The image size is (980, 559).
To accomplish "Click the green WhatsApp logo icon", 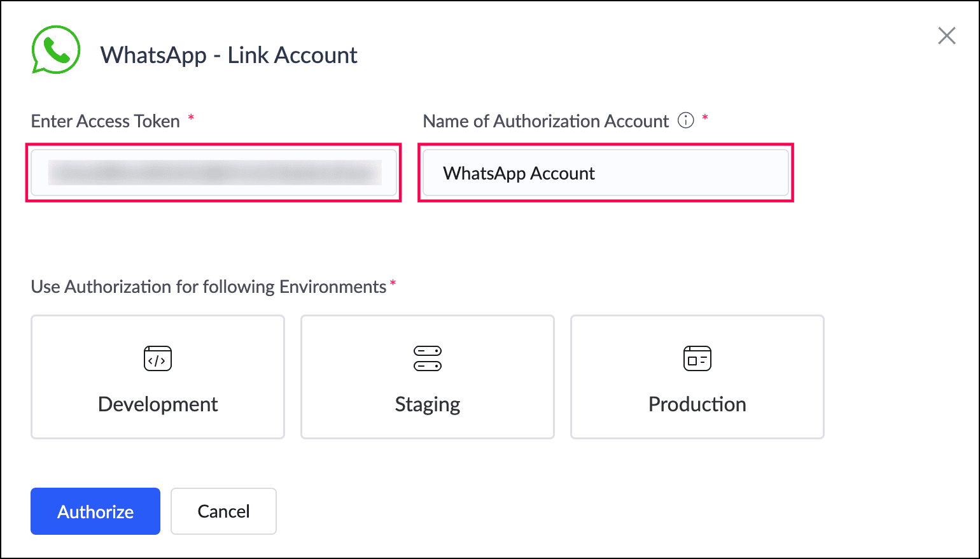I will (56, 50).
